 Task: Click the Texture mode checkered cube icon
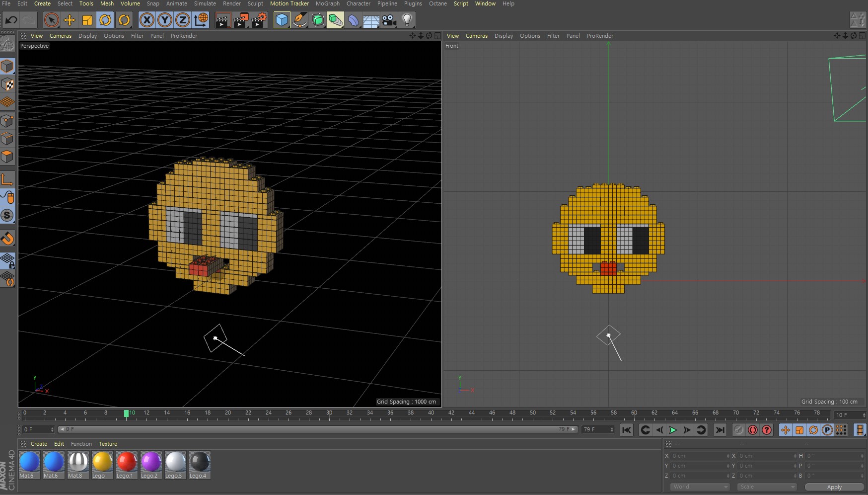click(7, 84)
